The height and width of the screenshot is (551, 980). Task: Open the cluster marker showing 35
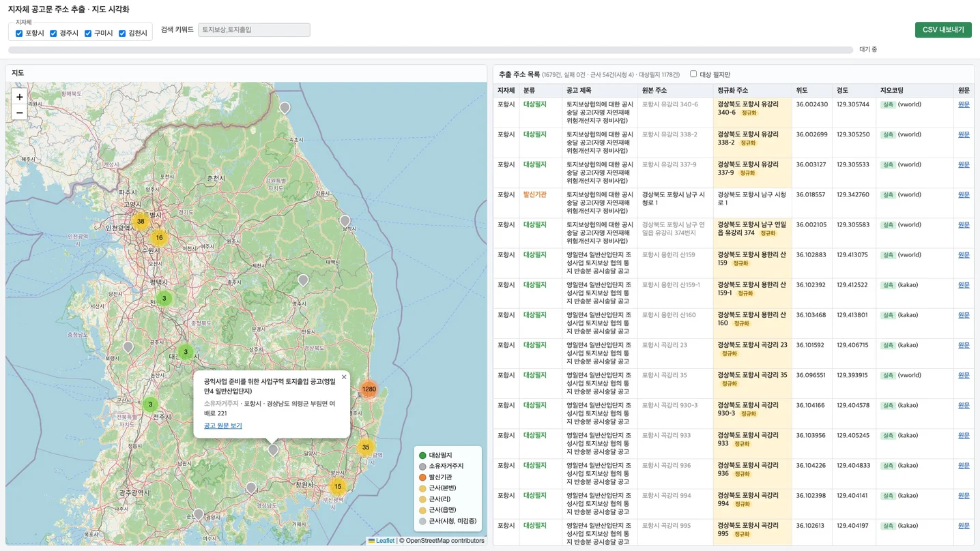point(366,447)
